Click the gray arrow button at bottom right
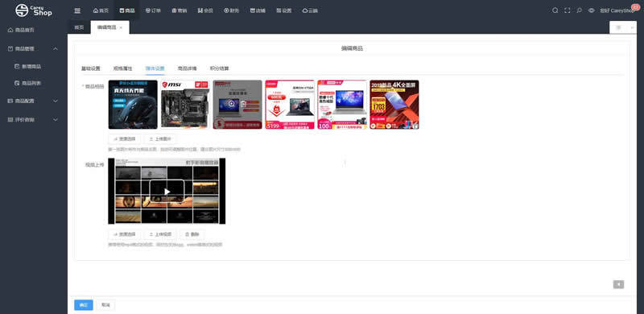644x314 pixels. tap(618, 284)
